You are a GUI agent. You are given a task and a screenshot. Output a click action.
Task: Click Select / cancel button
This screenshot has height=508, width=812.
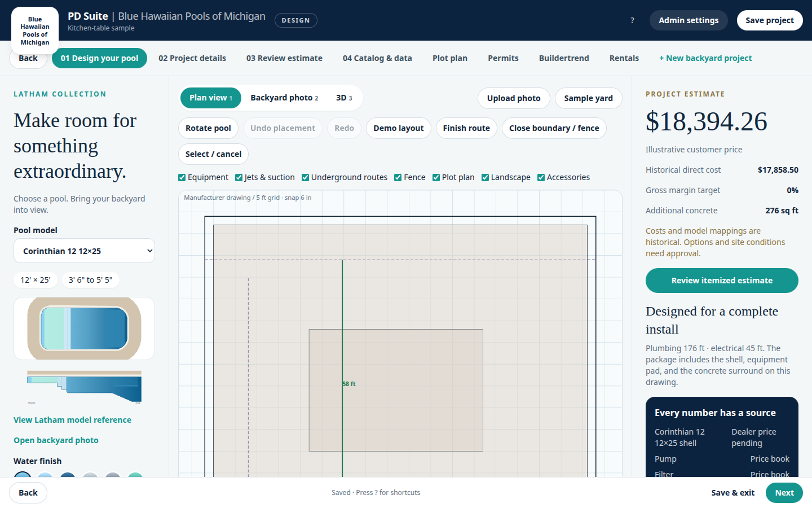213,154
